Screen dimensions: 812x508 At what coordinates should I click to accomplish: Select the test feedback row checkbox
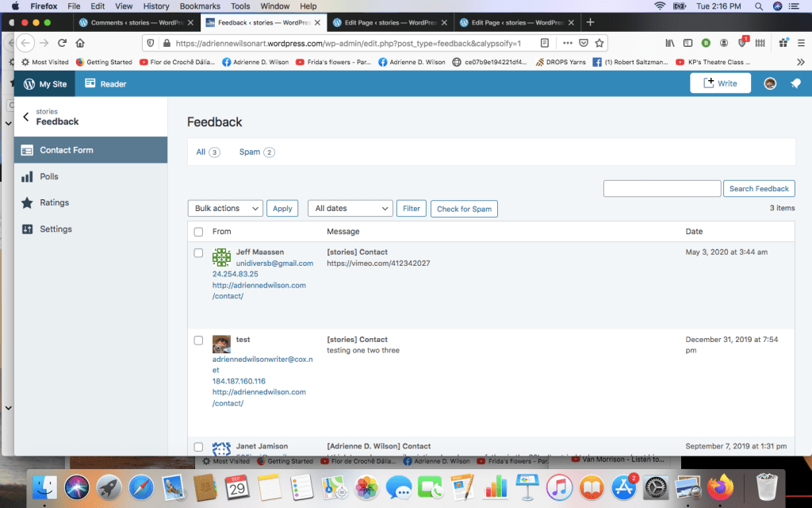coord(198,340)
